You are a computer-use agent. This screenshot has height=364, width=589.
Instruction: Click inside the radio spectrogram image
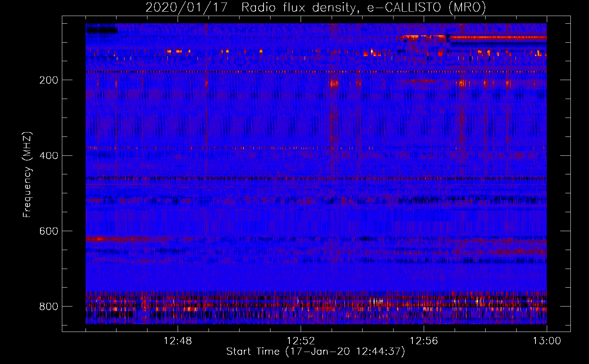point(316,174)
